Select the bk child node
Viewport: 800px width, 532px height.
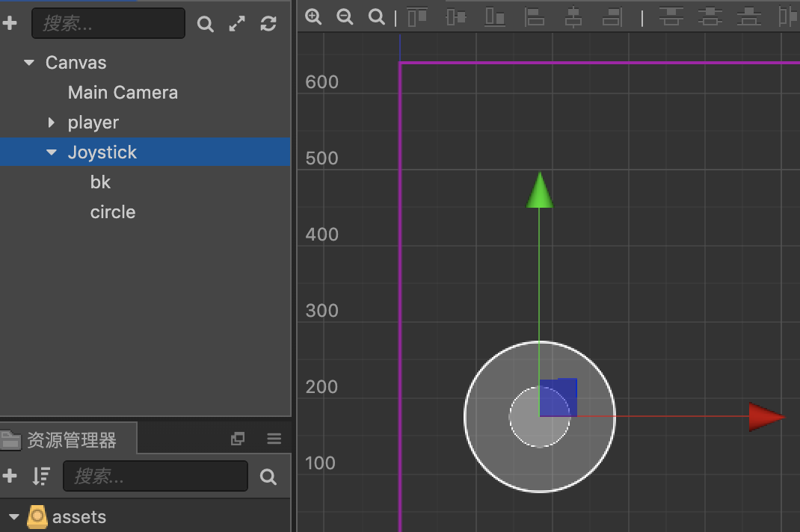100,182
